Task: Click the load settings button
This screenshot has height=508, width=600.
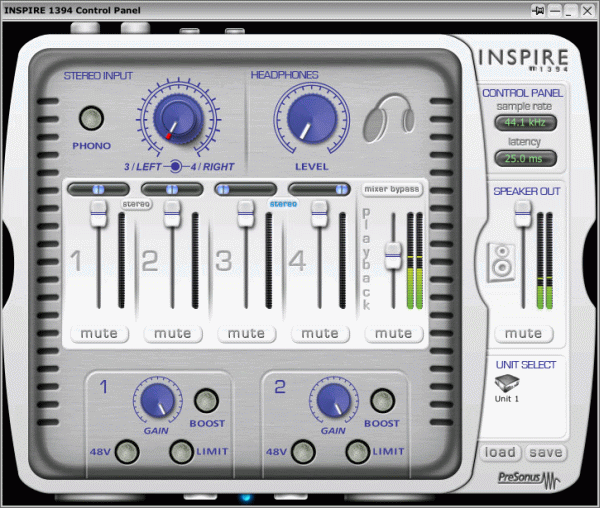Action: pos(500,453)
